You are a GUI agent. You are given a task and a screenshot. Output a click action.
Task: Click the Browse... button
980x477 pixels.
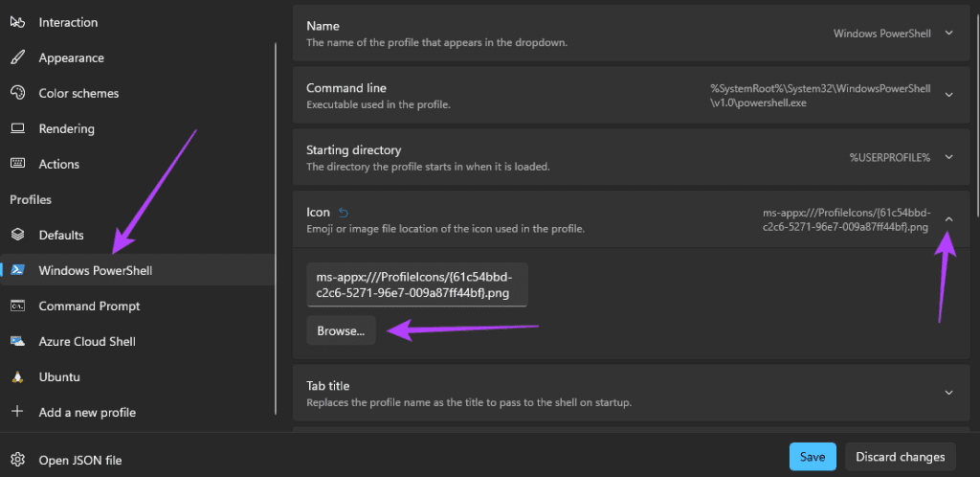(x=341, y=330)
